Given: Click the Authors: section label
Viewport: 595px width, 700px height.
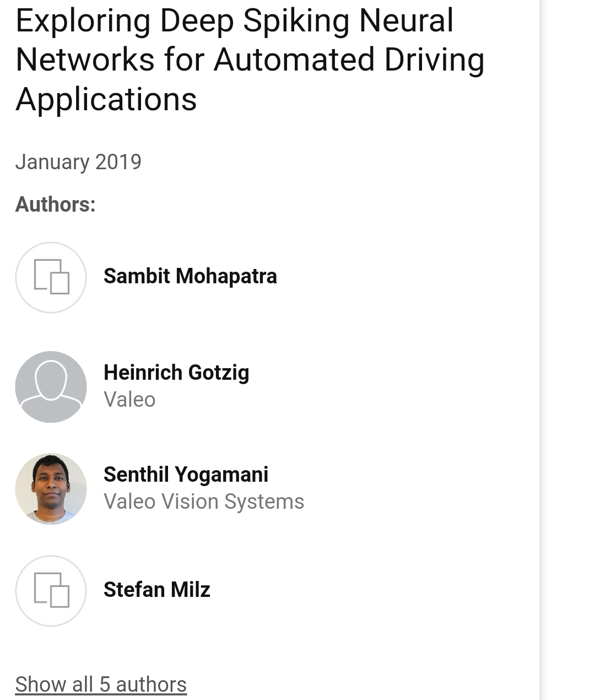Looking at the screenshot, I should pyautogui.click(x=55, y=204).
